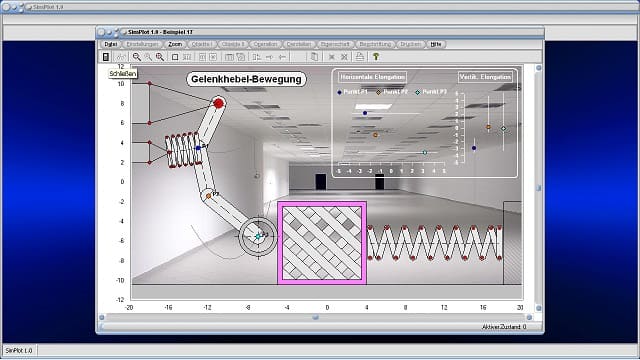This screenshot has width=640, height=360.
Task: Click the red ball at lever top
Action: [x=219, y=103]
